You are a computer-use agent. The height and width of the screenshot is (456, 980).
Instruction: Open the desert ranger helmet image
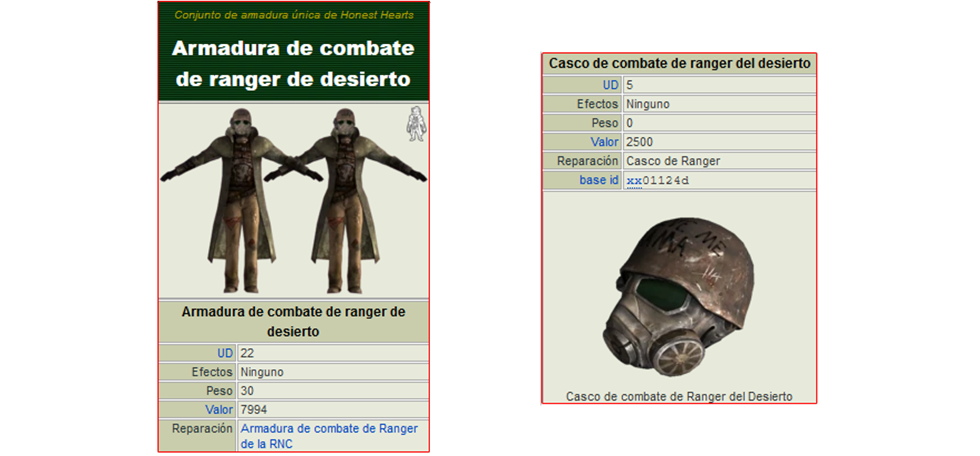point(679,297)
